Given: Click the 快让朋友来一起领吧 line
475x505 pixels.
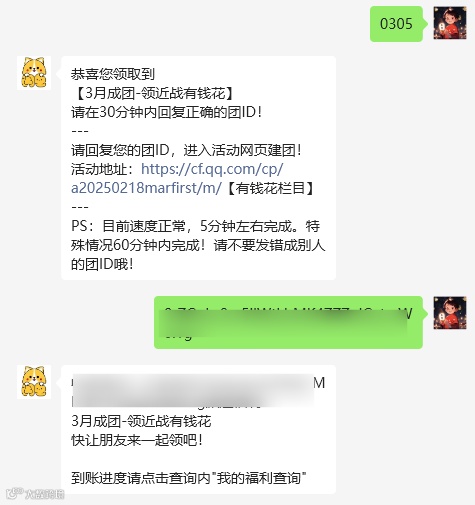Looking at the screenshot, I should click(137, 440).
